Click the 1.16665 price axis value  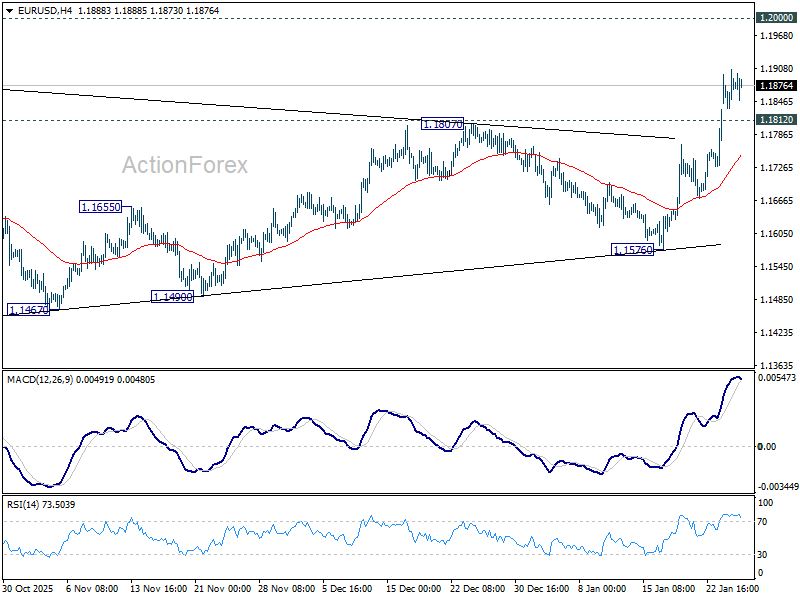tap(777, 201)
